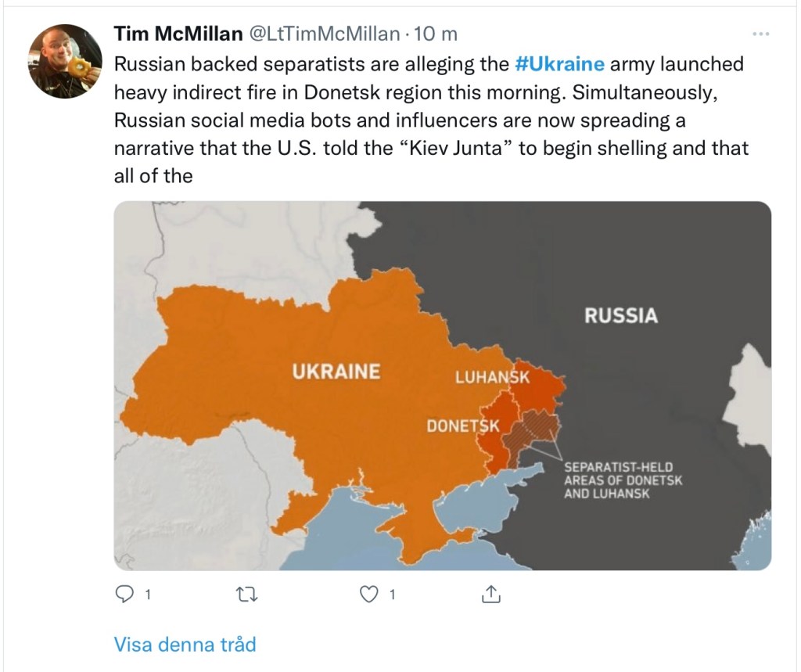Click the 10 m timestamp
This screenshot has height=672, width=801.
435,34
